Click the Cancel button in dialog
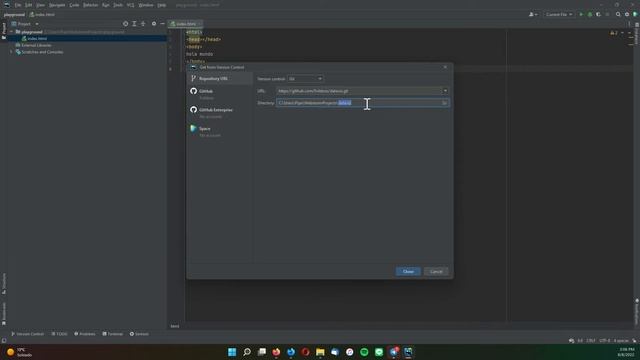The image size is (640, 360). coord(436,271)
